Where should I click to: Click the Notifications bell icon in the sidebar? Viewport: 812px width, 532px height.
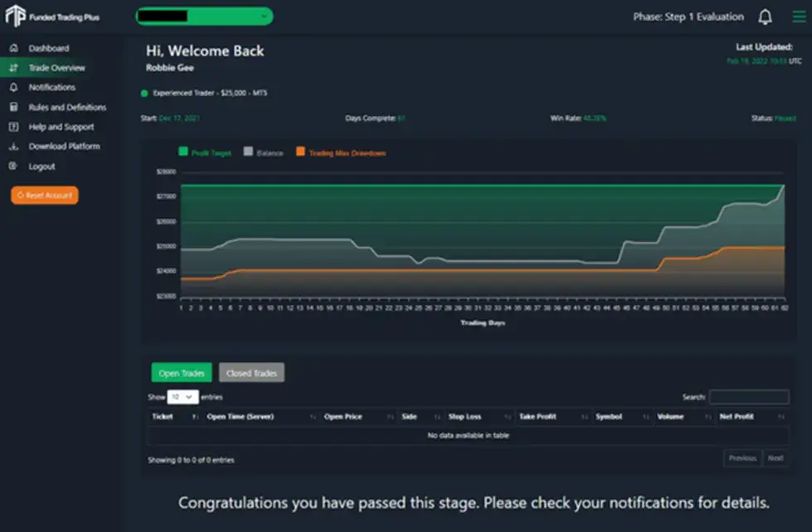pos(14,87)
